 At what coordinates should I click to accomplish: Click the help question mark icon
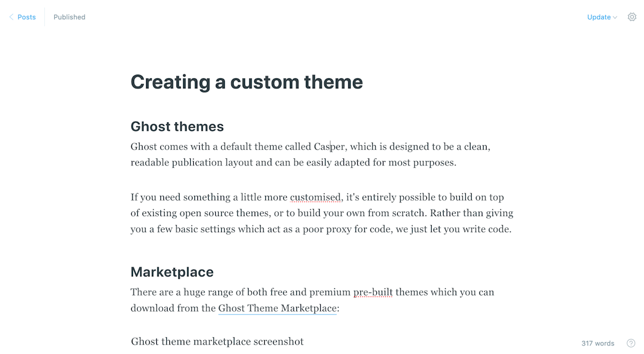point(632,343)
